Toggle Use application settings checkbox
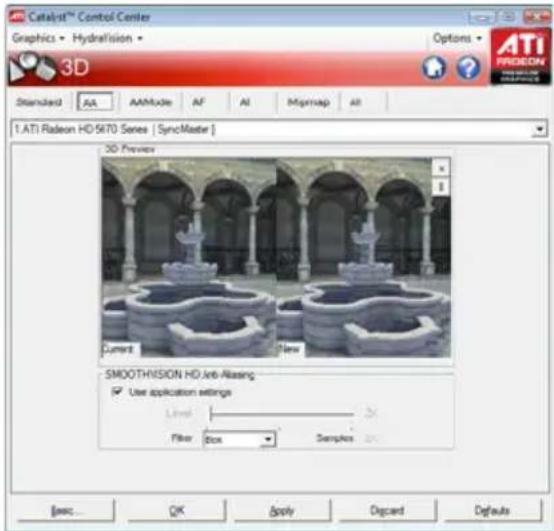554x531 pixels. point(117,391)
